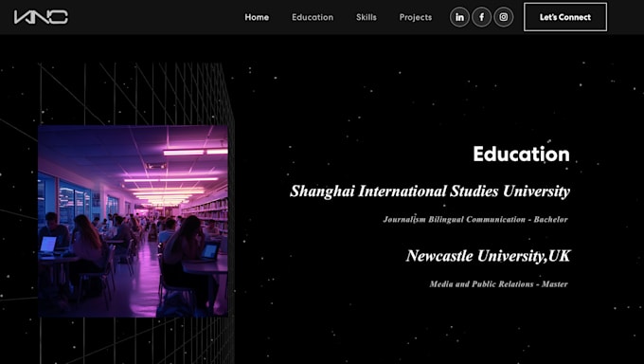Screen dimensions: 644x364
Task: Click Newcastle University,UK text
Action: pyautogui.click(x=489, y=256)
